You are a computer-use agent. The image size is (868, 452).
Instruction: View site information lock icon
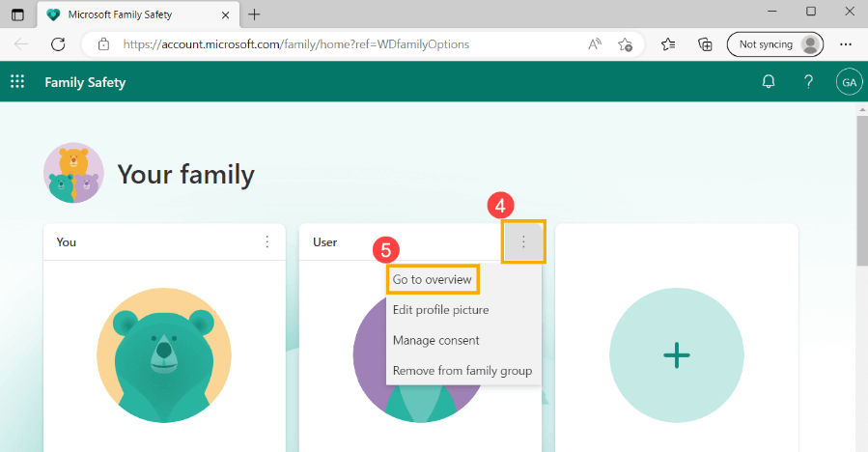pos(103,44)
